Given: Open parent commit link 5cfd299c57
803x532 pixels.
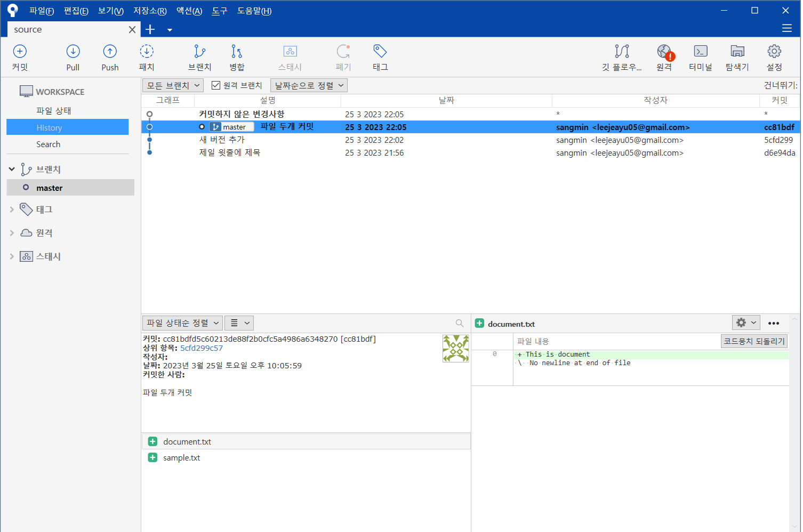Looking at the screenshot, I should pos(202,348).
